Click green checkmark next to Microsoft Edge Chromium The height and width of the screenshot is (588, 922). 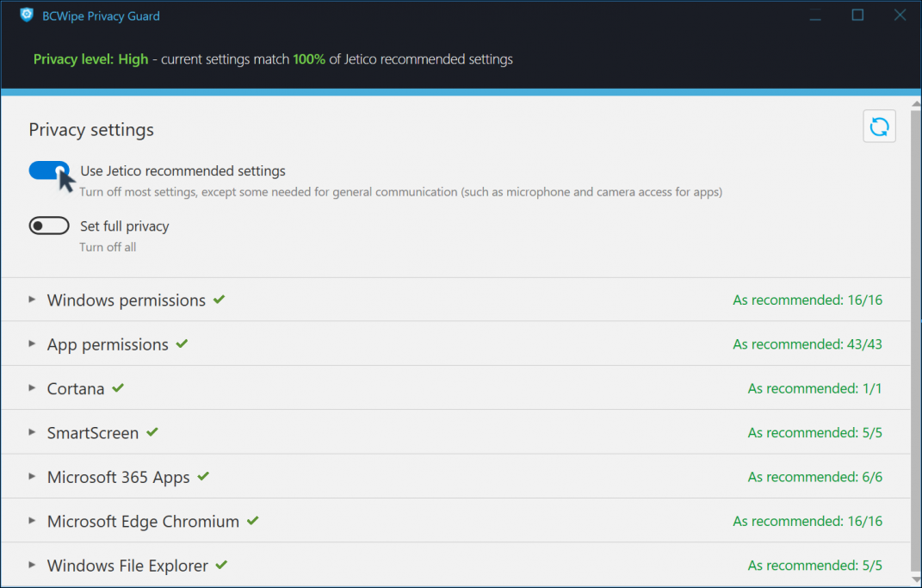253,521
